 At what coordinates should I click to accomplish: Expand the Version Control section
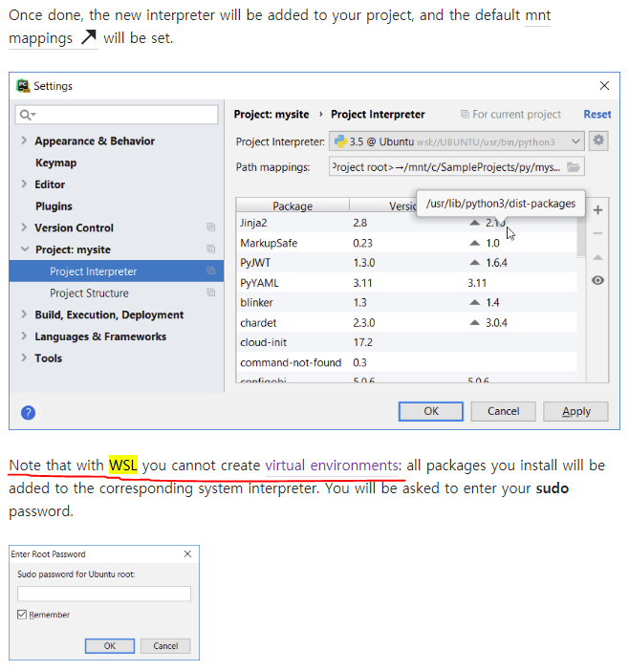[x=24, y=228]
